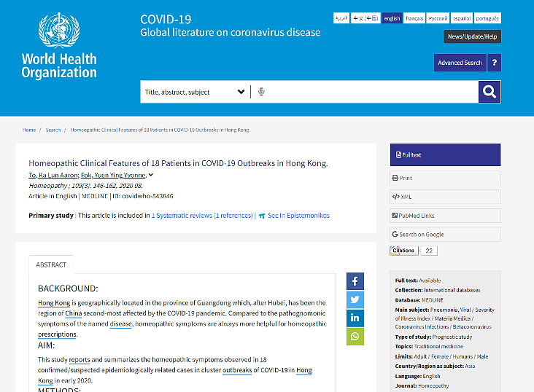Image resolution: width=534 pixels, height=392 pixels.
Task: Share article via WhatsApp
Action: tap(355, 336)
